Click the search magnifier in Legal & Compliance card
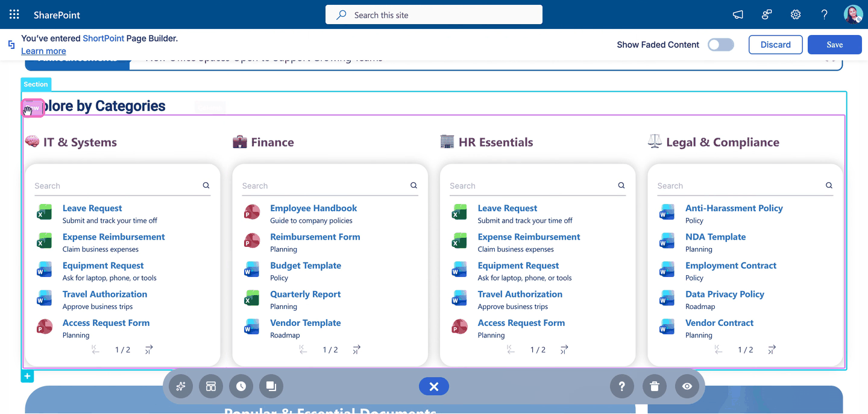This screenshot has height=414, width=868. point(829,186)
